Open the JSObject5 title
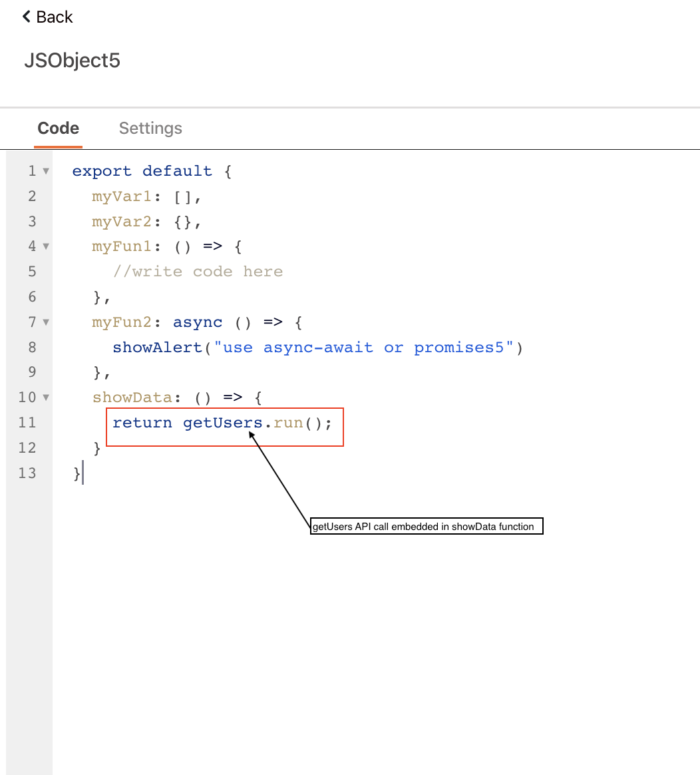This screenshot has width=700, height=775. pos(71,60)
